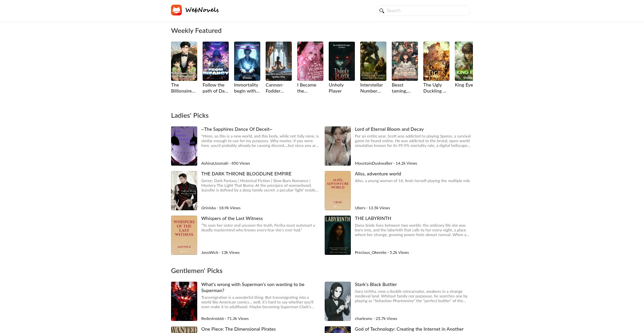
Task: Click the Superman's son novel cover
Action: tap(184, 301)
